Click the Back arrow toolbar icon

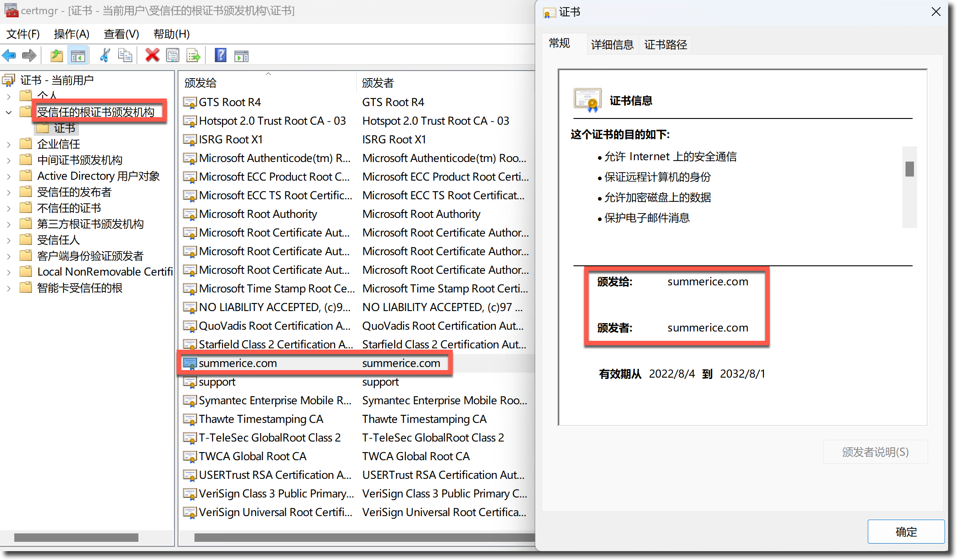click(x=9, y=55)
